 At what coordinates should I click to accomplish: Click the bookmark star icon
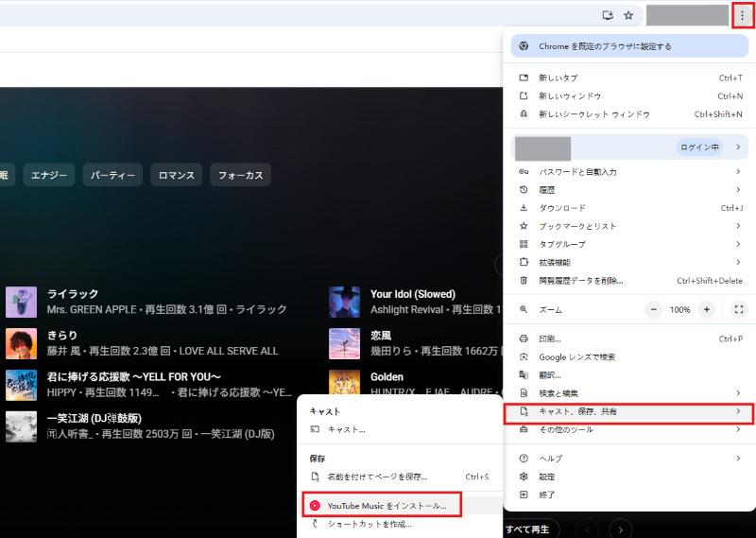[628, 15]
